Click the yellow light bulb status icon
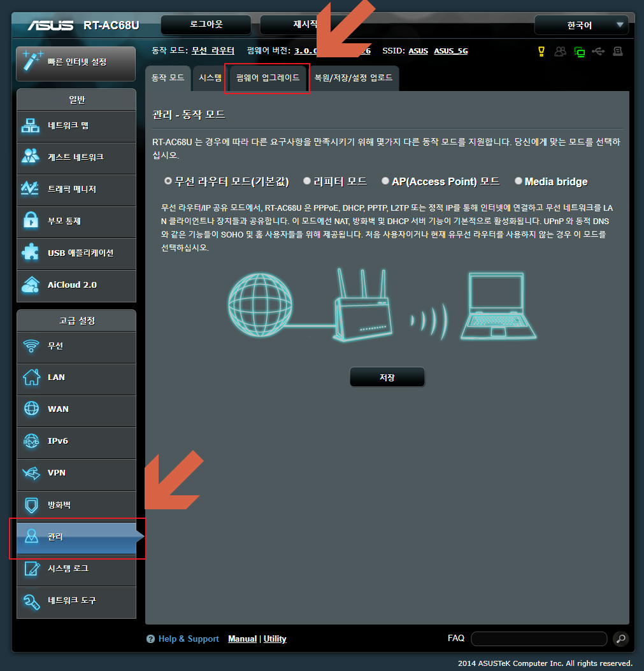644x671 pixels. point(541,52)
